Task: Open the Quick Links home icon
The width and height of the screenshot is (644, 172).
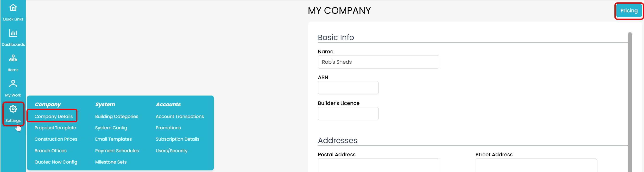Action: 13,8
